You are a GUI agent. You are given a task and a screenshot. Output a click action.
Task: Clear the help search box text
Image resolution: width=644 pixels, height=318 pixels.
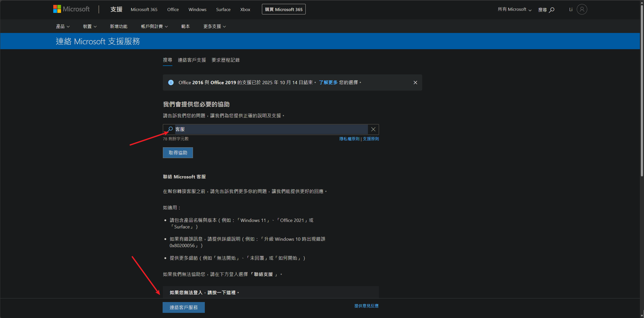coord(373,130)
